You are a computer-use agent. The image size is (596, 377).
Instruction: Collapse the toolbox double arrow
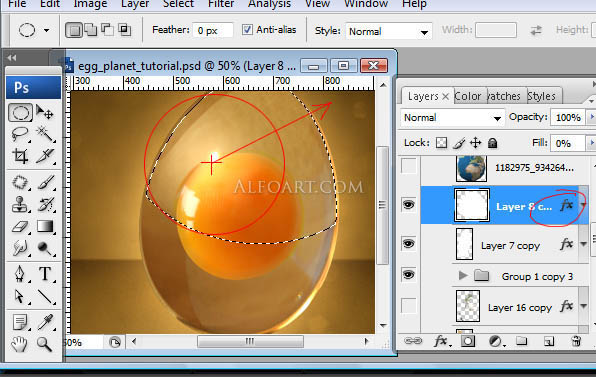[x=12, y=58]
